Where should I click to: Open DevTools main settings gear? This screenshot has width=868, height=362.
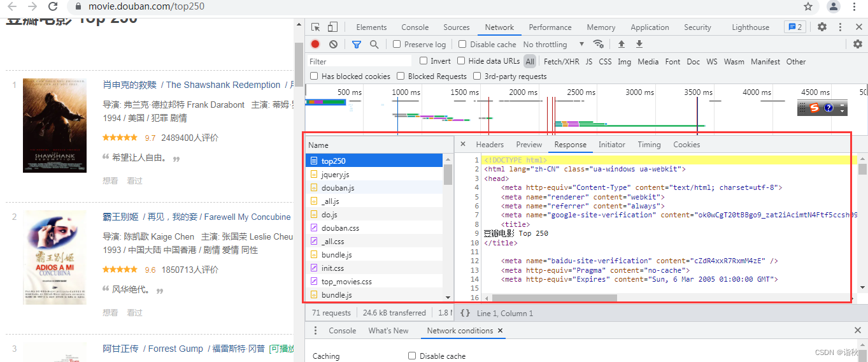click(822, 27)
